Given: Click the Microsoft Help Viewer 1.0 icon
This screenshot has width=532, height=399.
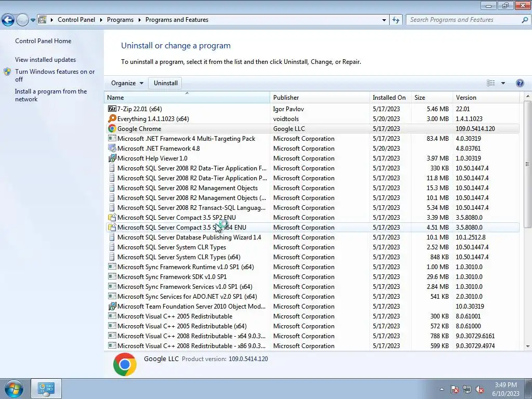Looking at the screenshot, I should coord(112,158).
